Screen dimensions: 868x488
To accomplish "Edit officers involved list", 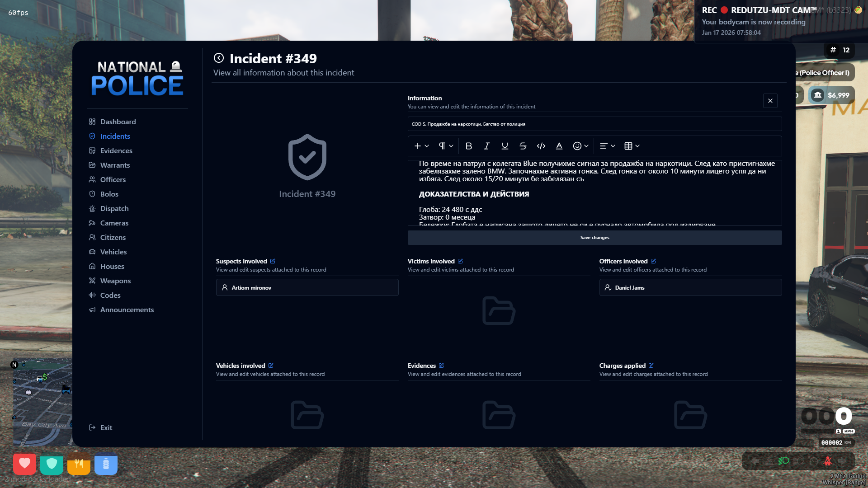I will [x=653, y=261].
